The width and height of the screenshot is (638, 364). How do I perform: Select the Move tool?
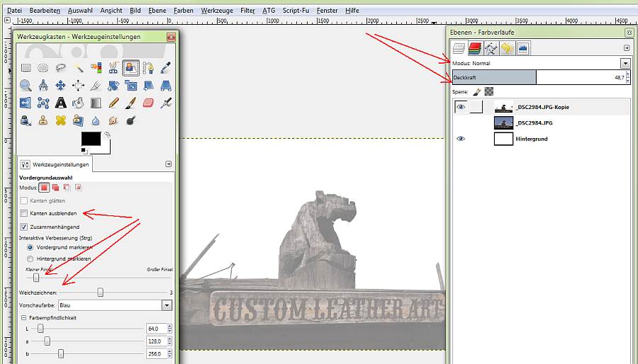(60, 86)
